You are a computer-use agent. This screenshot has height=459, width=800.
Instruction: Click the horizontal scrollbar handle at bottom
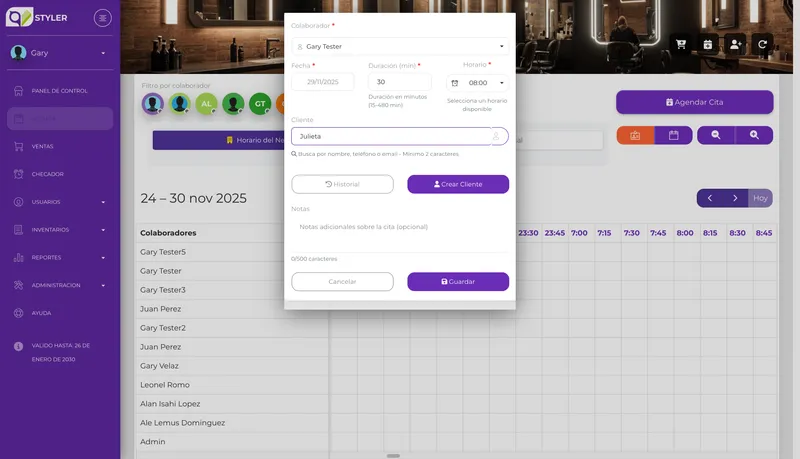coord(393,455)
